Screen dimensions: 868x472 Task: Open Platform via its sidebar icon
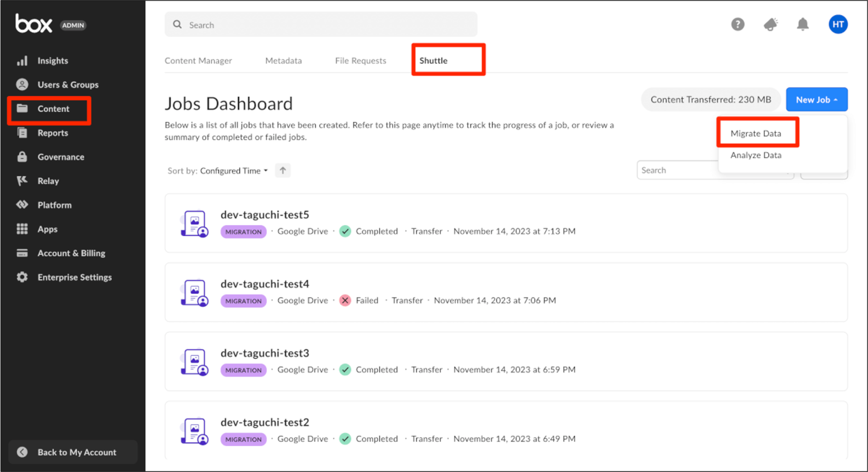[22, 204]
